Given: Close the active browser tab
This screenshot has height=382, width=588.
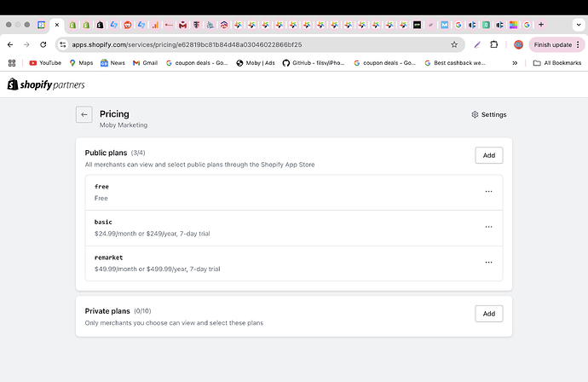Looking at the screenshot, I should (57, 25).
